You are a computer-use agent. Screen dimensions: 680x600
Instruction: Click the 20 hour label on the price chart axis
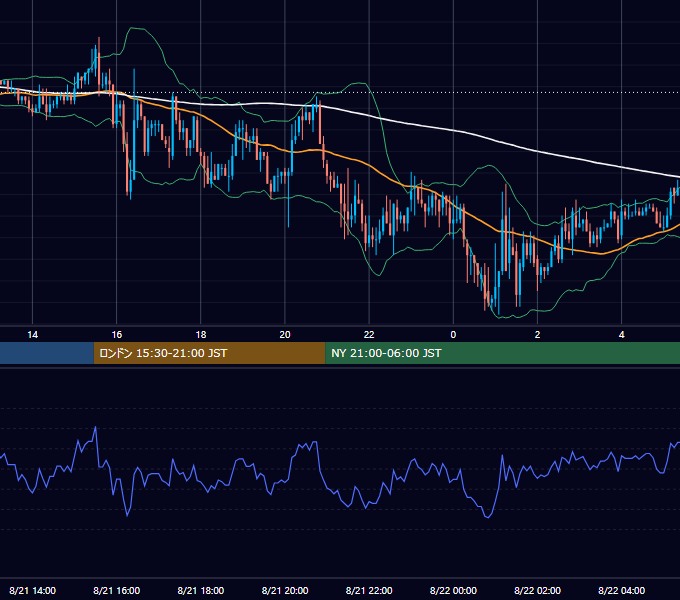285,335
